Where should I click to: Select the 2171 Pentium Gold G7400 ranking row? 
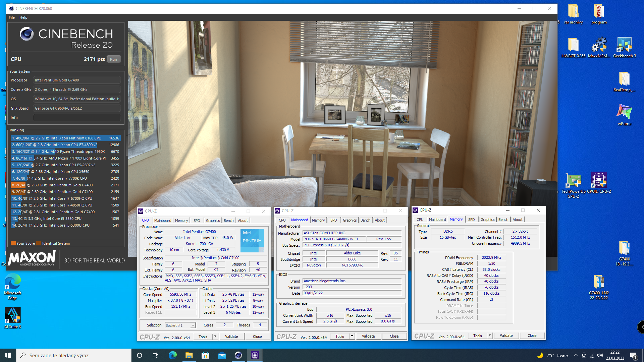coord(65,185)
